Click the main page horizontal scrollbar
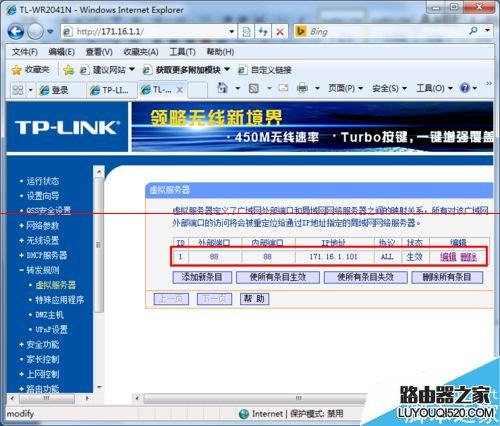500x426 pixels. click(256, 398)
